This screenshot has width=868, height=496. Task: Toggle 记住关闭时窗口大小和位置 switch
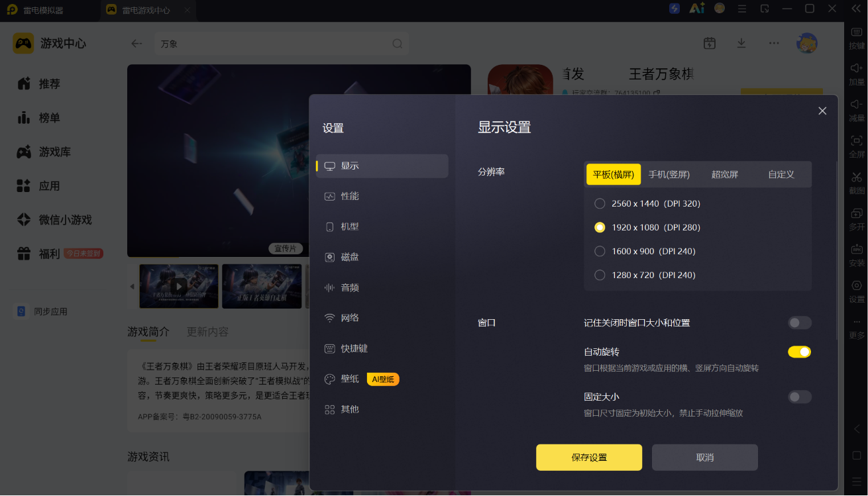click(x=800, y=323)
